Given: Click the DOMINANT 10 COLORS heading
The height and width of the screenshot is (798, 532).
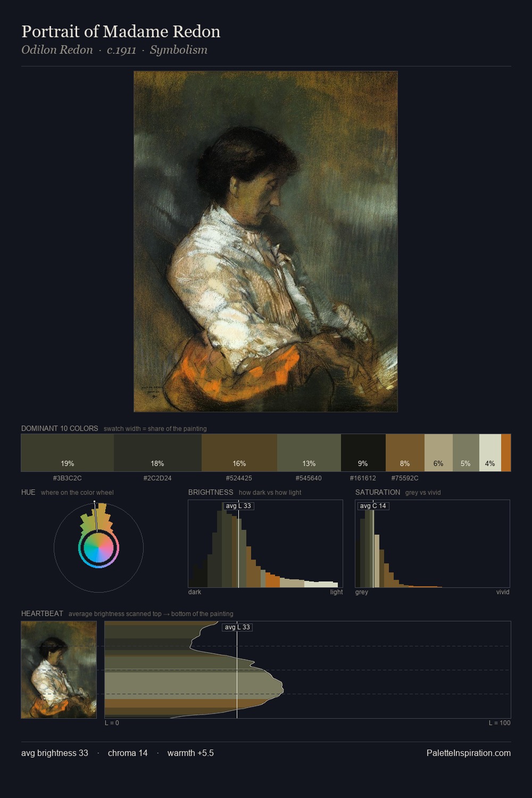Looking at the screenshot, I should 60,428.
